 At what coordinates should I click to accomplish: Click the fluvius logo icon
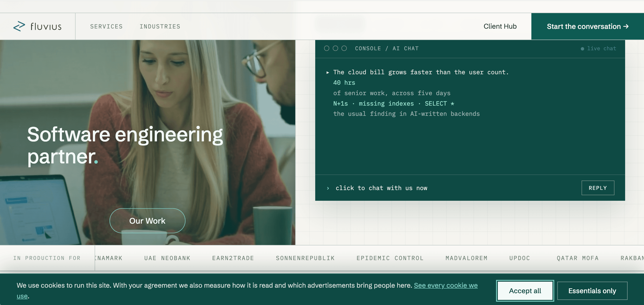19,26
